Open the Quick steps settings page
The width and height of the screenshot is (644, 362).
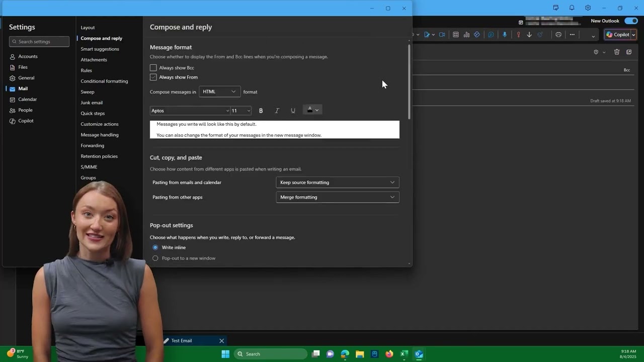(x=93, y=113)
